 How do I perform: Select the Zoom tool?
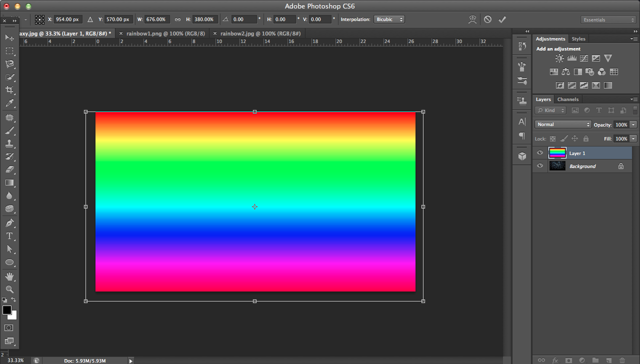coord(9,289)
